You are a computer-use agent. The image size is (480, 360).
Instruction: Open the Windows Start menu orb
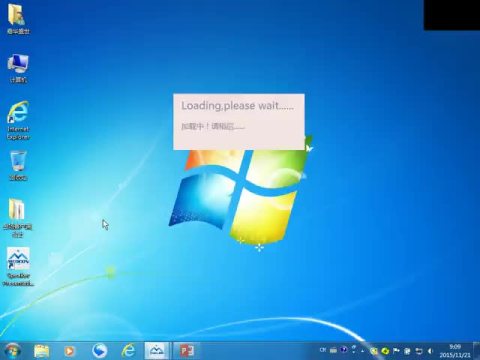tap(13, 351)
